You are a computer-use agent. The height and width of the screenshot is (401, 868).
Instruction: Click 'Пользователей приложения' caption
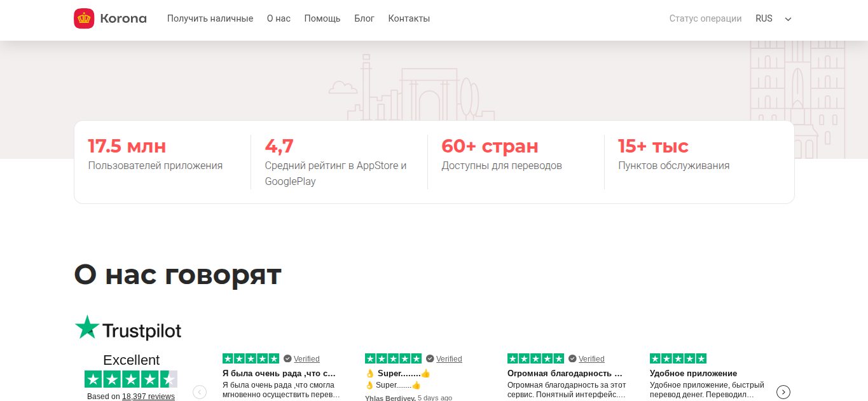tap(155, 166)
